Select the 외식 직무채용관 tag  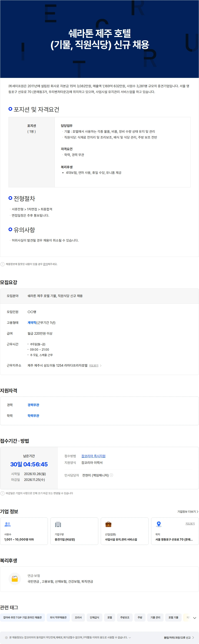(x=58, y=617)
